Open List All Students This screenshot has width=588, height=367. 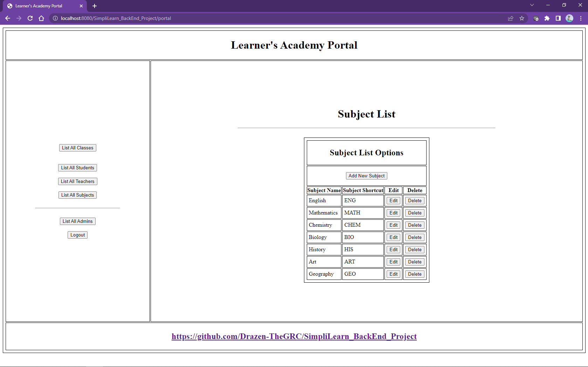(x=78, y=168)
